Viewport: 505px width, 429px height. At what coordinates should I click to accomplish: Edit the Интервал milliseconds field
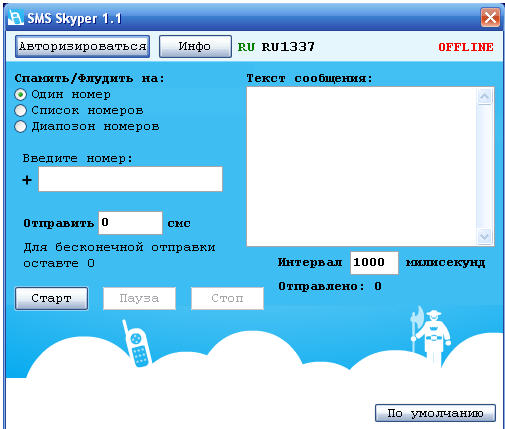coord(374,263)
